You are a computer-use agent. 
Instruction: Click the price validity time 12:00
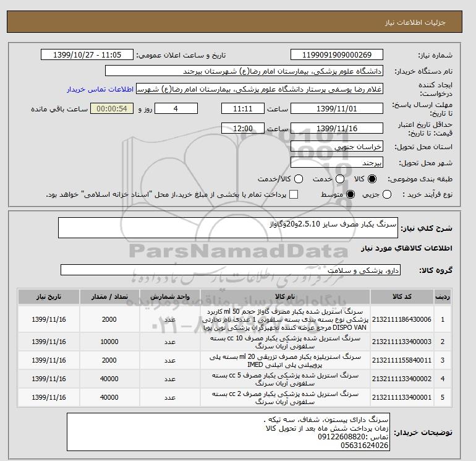click(x=243, y=128)
